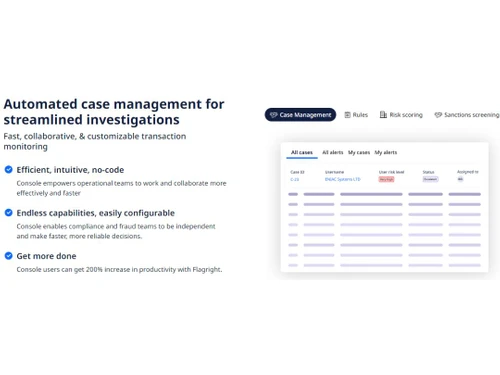Click the Risk scoring building icon

tap(383, 115)
